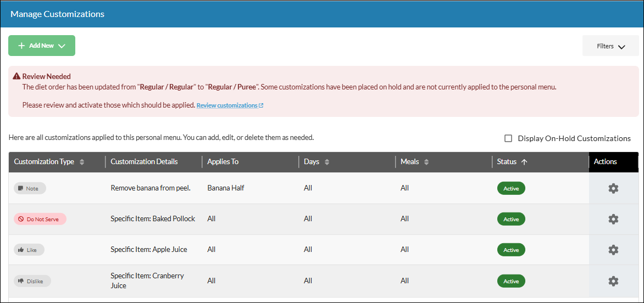Click Meals 'All' in Cranberry Juice row
The image size is (644, 303).
coord(404,281)
